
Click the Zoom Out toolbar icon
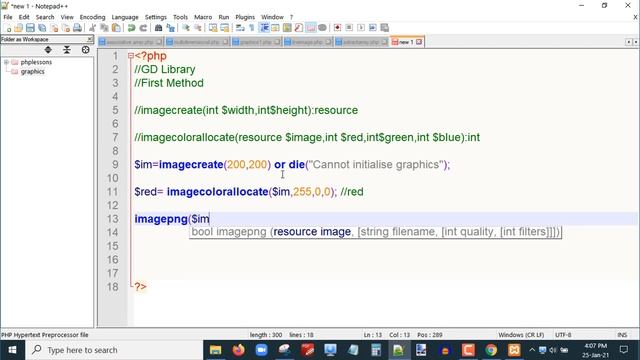tap(198, 28)
